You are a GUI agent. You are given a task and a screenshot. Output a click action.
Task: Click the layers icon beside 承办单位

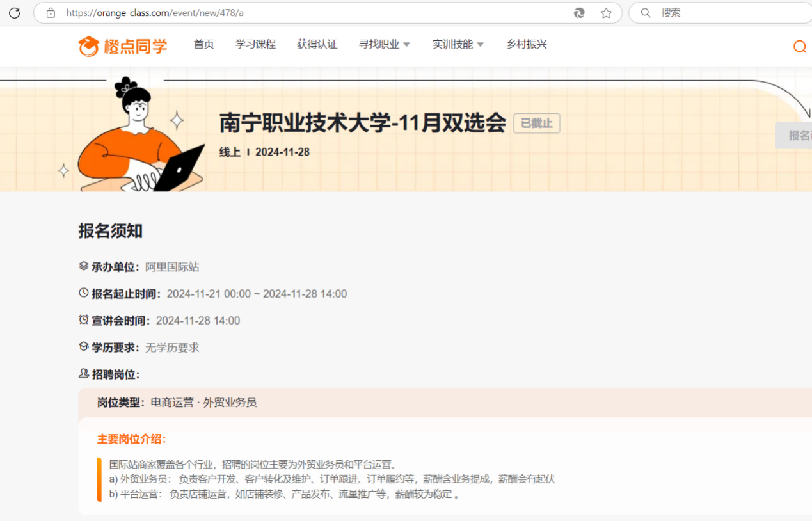(x=84, y=266)
